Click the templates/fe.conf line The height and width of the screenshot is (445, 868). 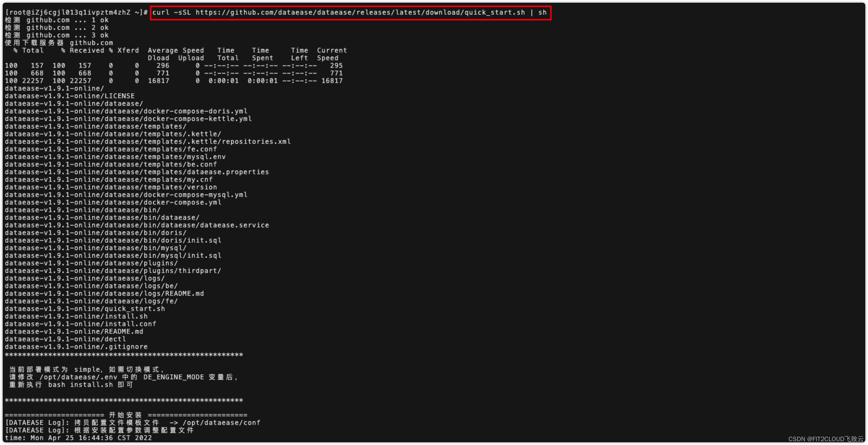point(111,149)
